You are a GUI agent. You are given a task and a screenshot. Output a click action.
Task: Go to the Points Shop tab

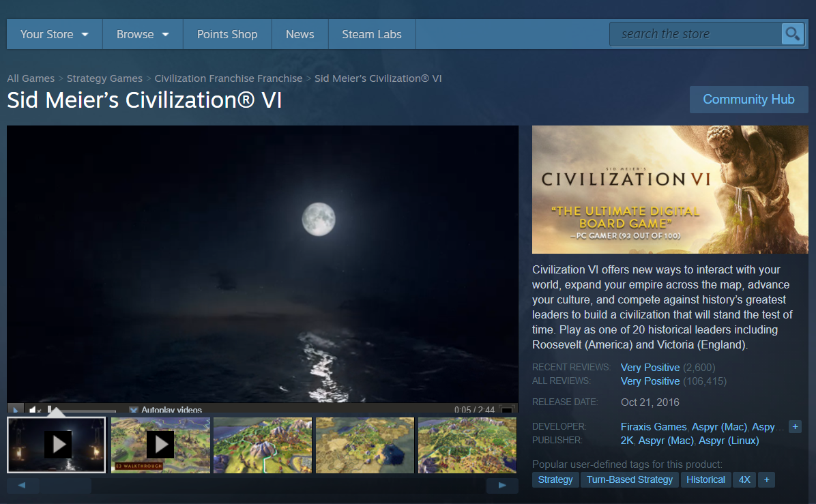tap(227, 34)
